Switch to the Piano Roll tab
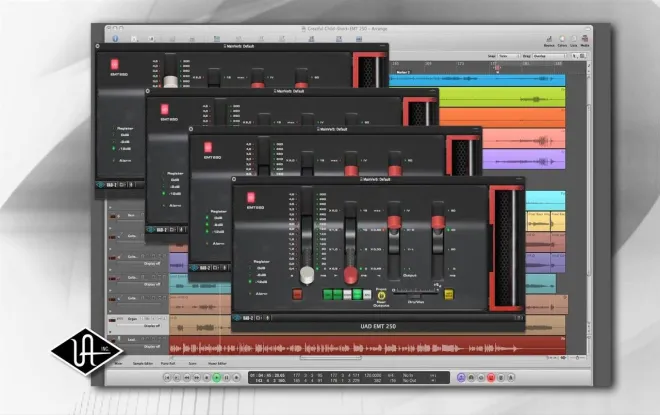The image size is (660, 415). coord(168,363)
